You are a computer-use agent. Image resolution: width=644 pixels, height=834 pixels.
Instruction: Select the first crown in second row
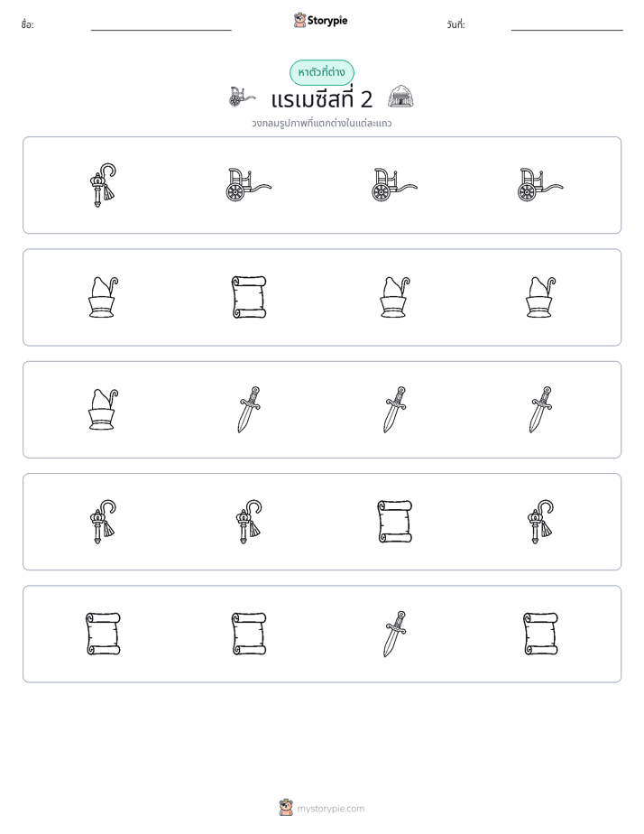[103, 297]
